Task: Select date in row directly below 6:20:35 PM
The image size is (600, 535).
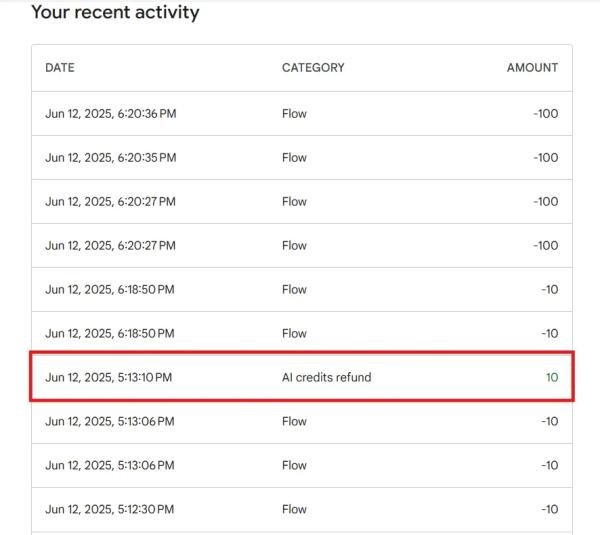Action: 110,202
